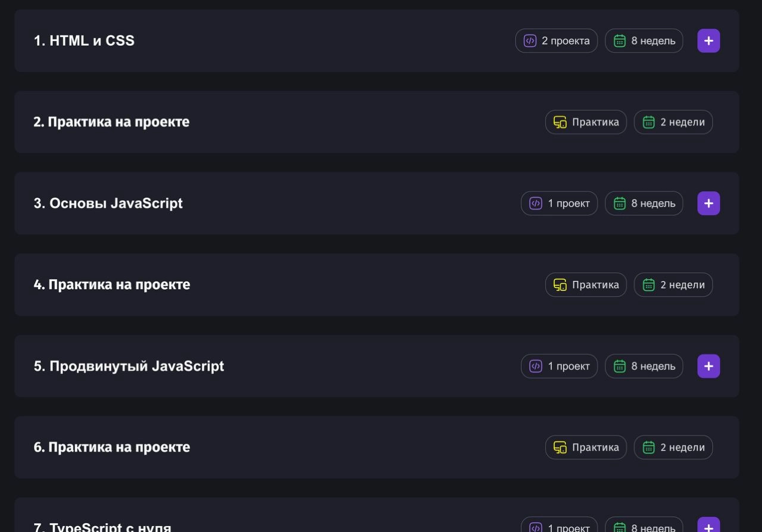Click practice icon in module 2 row
Image resolution: width=762 pixels, height=532 pixels.
coord(560,122)
